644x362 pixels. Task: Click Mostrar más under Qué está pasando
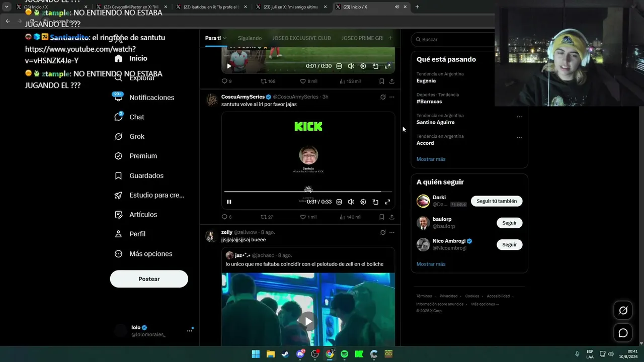click(x=431, y=159)
